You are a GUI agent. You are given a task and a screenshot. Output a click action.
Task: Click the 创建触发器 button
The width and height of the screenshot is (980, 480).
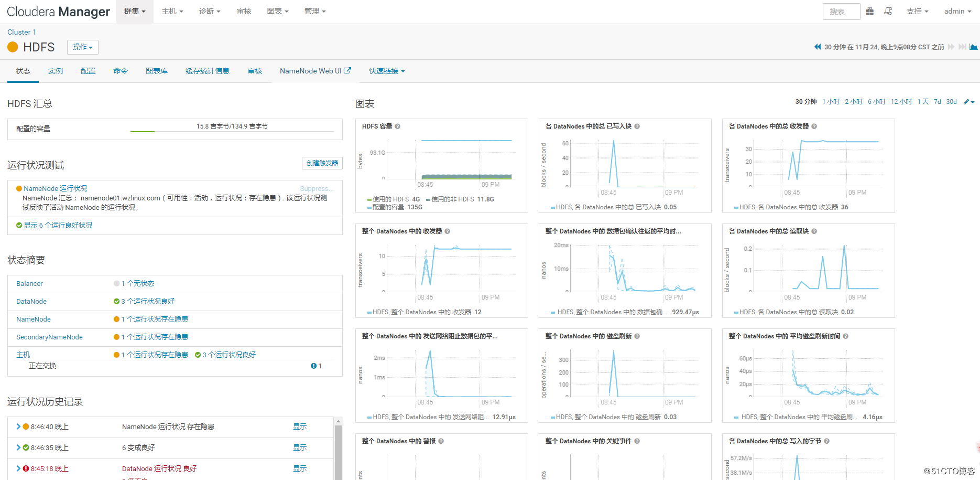coord(322,163)
